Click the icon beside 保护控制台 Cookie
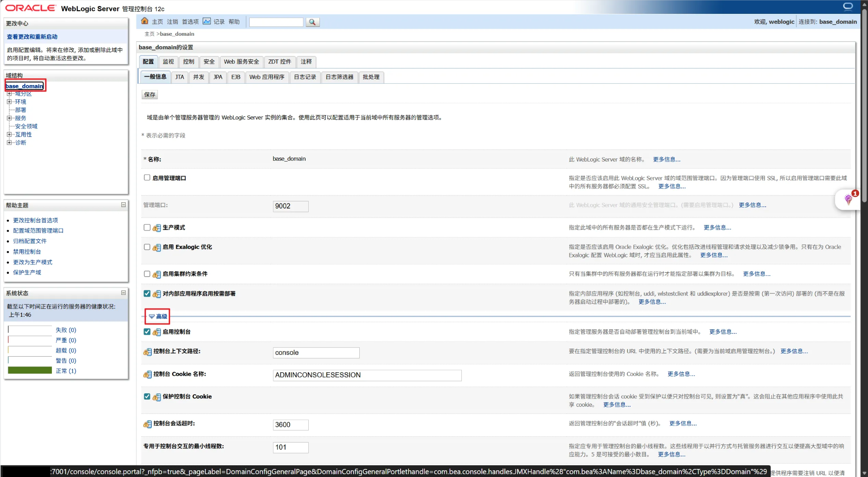The width and height of the screenshot is (868, 477). (157, 397)
